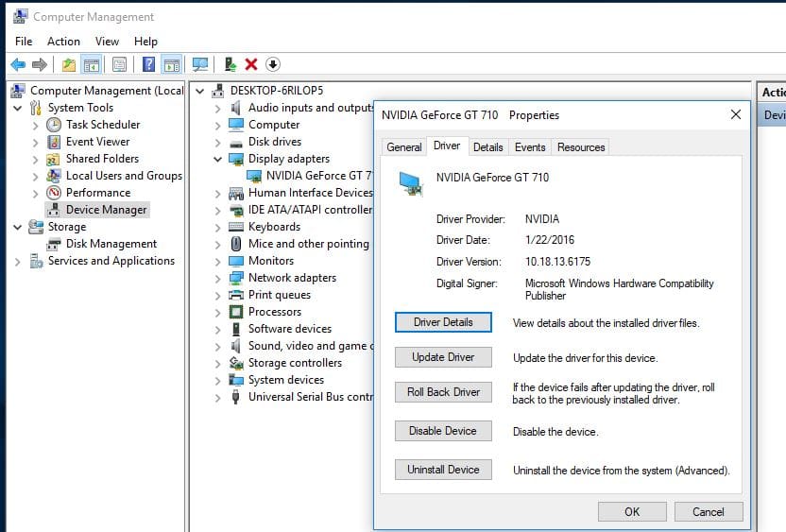Select Audio inputs and outputs category
The width and height of the screenshot is (786, 532).
(x=310, y=108)
